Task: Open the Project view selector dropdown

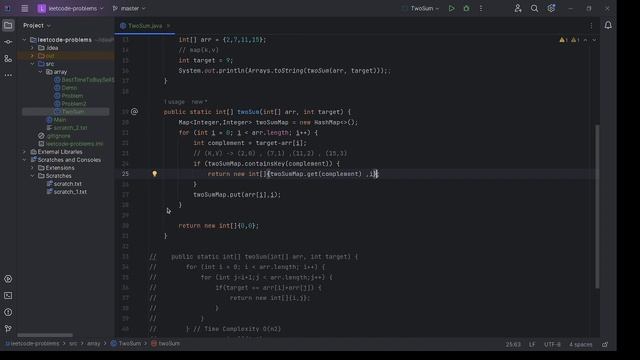Action: (x=37, y=25)
